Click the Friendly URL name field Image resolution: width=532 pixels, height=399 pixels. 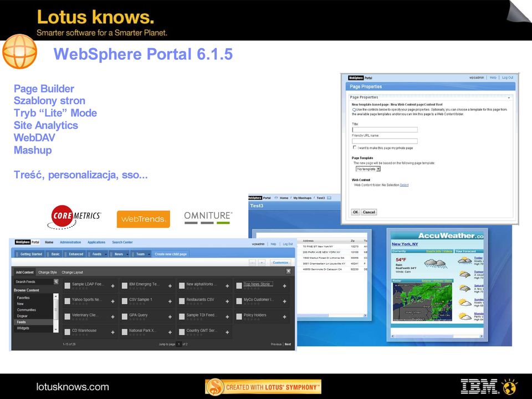tap(385, 141)
